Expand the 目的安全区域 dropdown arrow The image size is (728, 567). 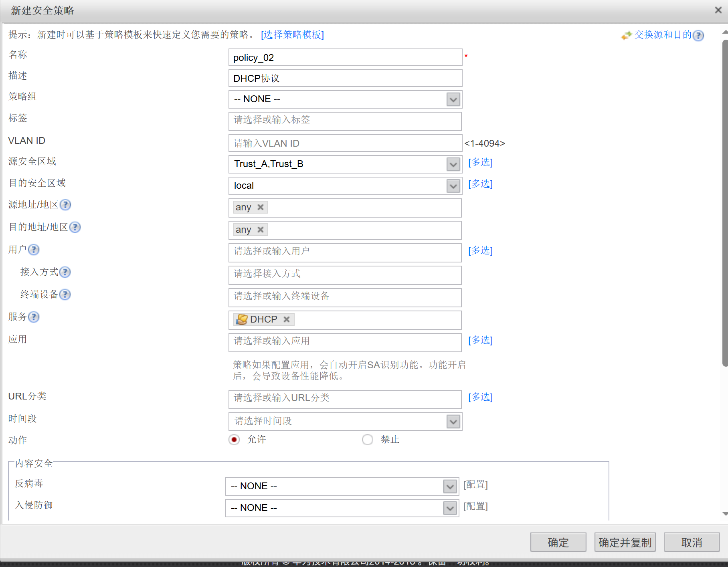[453, 186]
